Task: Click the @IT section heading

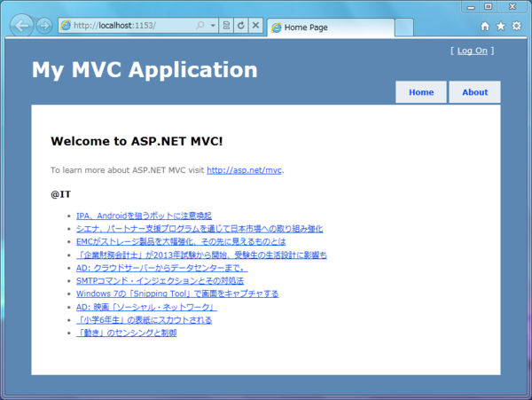Action: tap(60, 194)
